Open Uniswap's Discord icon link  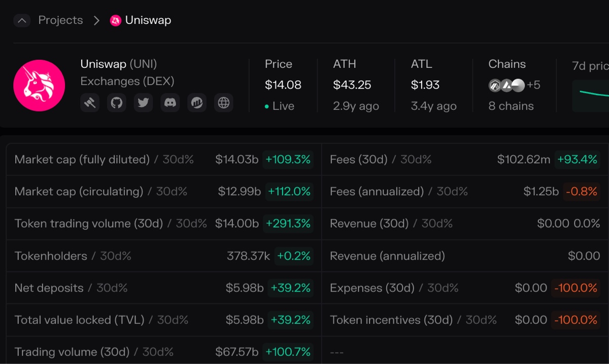[x=170, y=103]
